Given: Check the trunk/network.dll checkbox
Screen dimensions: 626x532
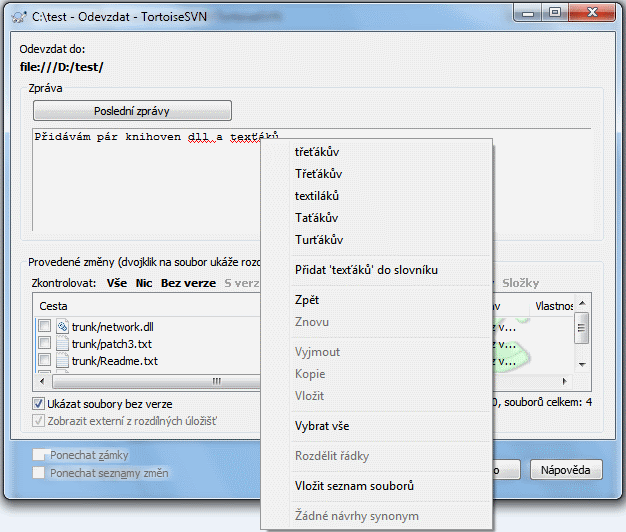Looking at the screenshot, I should coord(44,326).
